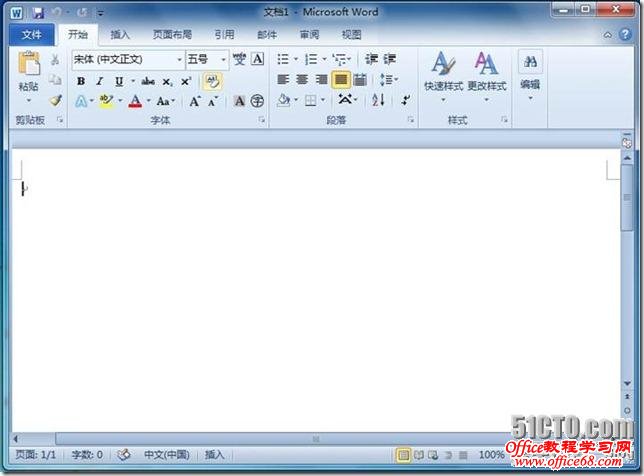Open the font name dropdown
The width and height of the screenshot is (644, 476).
179,60
